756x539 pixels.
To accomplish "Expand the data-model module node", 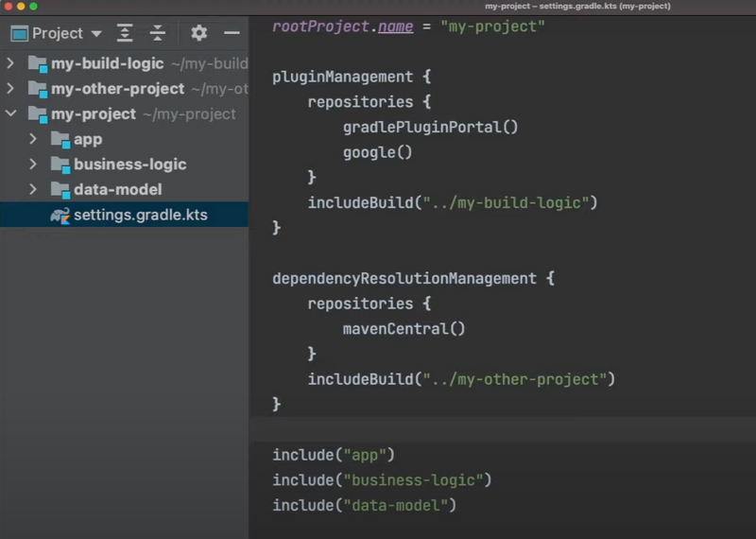I will (33, 189).
